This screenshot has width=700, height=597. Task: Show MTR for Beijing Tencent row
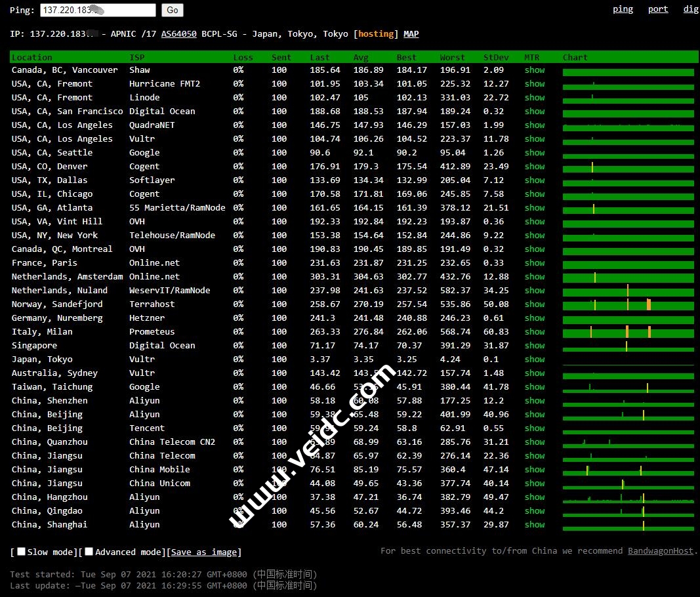(535, 428)
